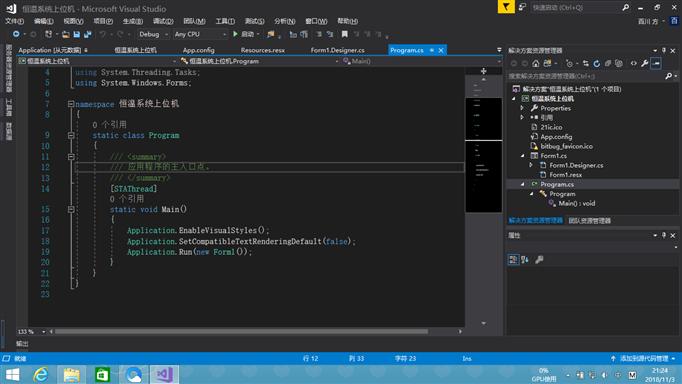Screen dimensions: 682x384
Task: Open Internet Explorer from the taskbar
Action: click(x=41, y=374)
